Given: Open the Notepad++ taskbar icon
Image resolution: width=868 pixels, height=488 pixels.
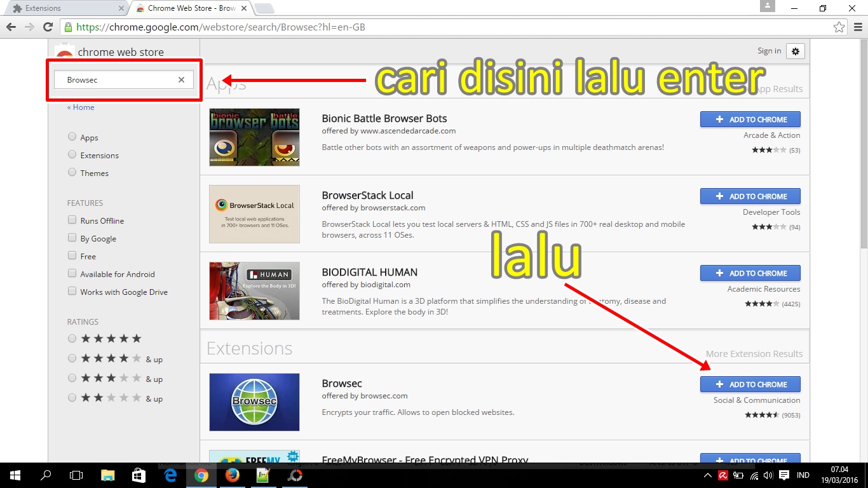Looking at the screenshot, I should pyautogui.click(x=264, y=475).
